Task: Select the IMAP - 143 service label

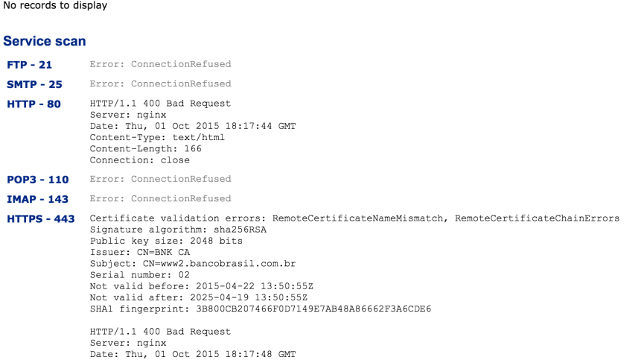Action: pyautogui.click(x=38, y=199)
